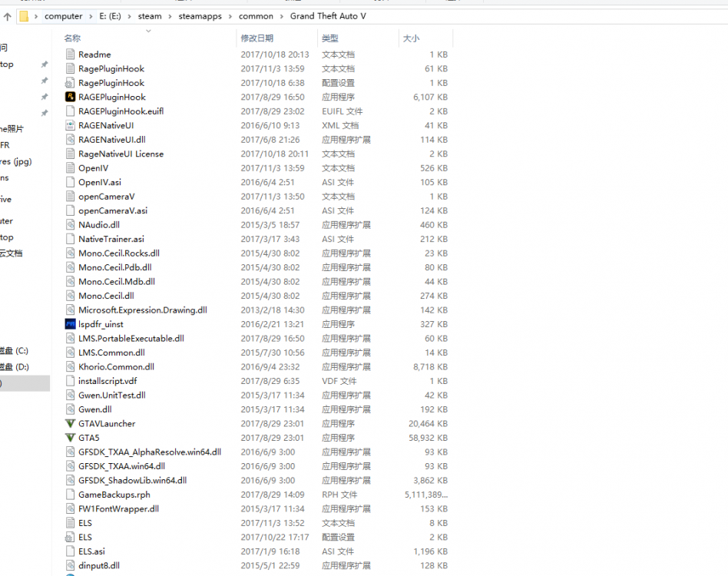Expand the chevron after 'computer' in the path
Screen dimensions: 728x576
point(91,16)
